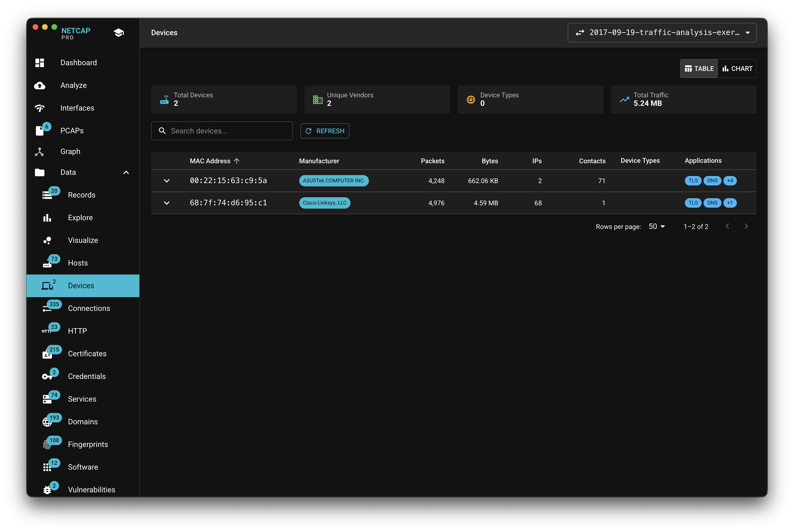The width and height of the screenshot is (794, 532).
Task: Click TLS chip in ASUSTek row
Action: coord(693,180)
